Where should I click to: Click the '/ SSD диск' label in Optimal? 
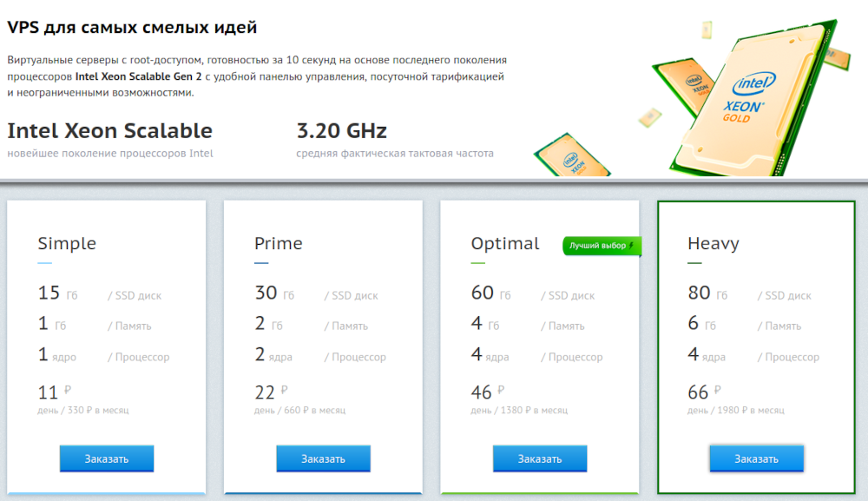coord(568,295)
